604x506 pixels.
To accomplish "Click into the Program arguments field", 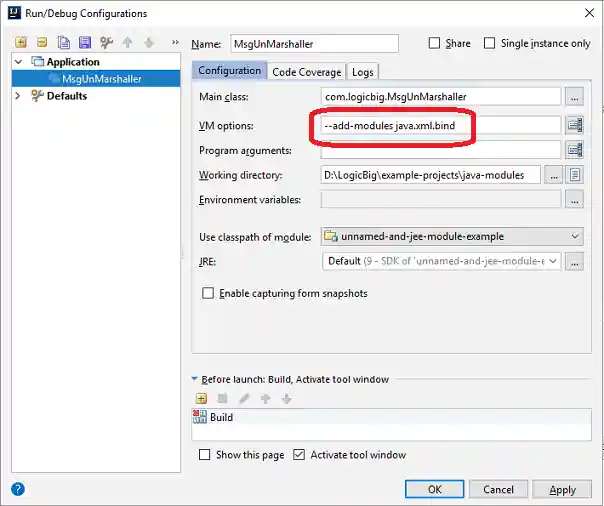I will [x=441, y=150].
